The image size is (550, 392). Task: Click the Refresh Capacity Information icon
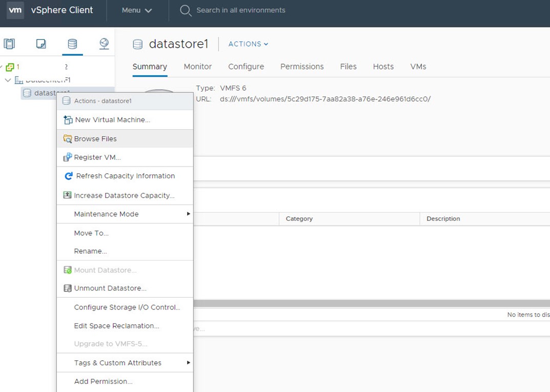point(68,176)
